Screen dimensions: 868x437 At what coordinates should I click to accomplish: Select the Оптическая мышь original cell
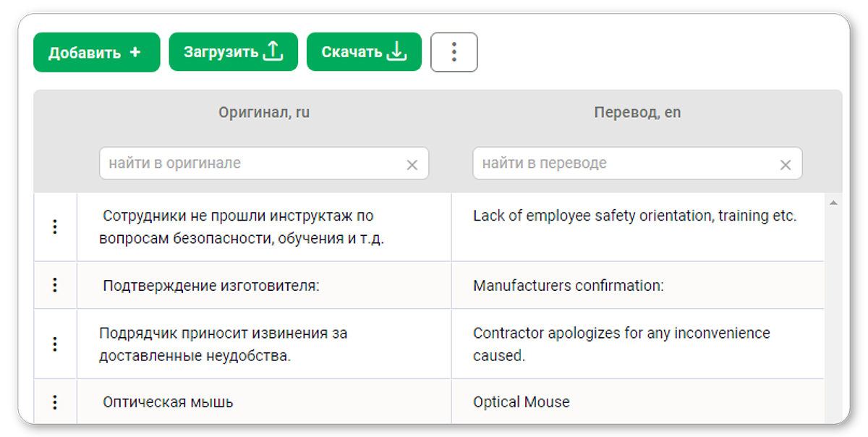(x=264, y=402)
